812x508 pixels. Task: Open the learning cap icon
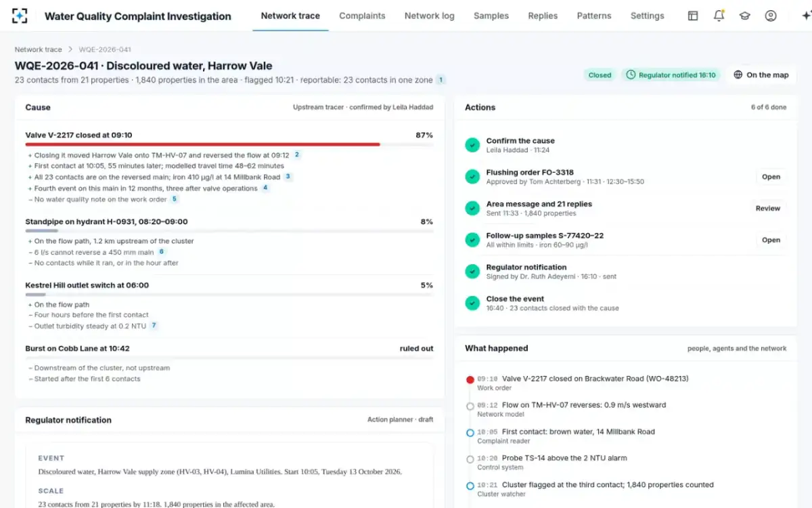click(x=745, y=16)
